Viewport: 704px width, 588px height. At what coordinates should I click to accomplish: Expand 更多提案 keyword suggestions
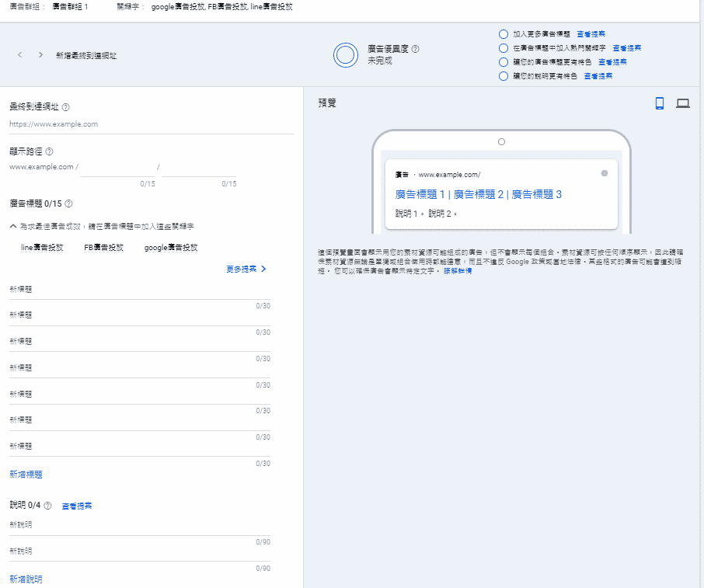pyautogui.click(x=246, y=269)
